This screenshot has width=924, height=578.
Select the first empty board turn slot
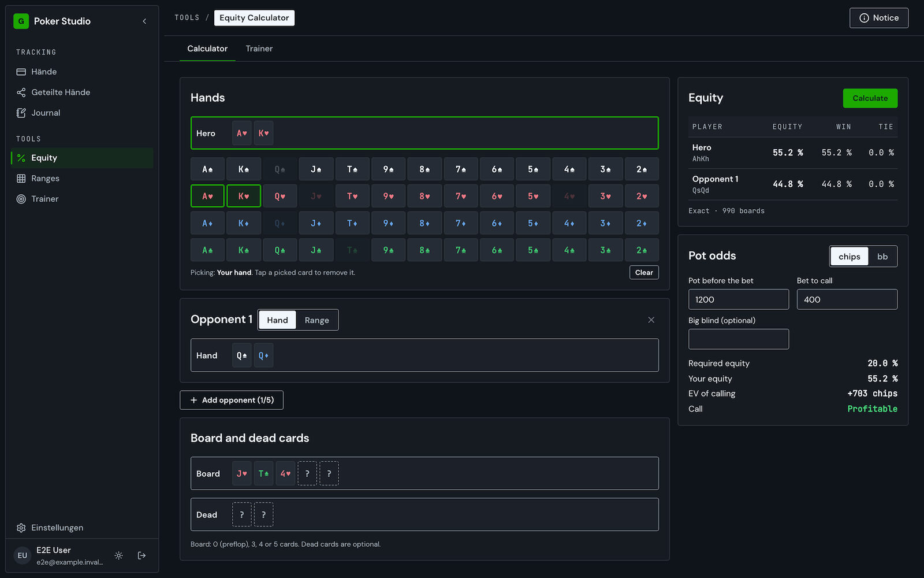307,474
